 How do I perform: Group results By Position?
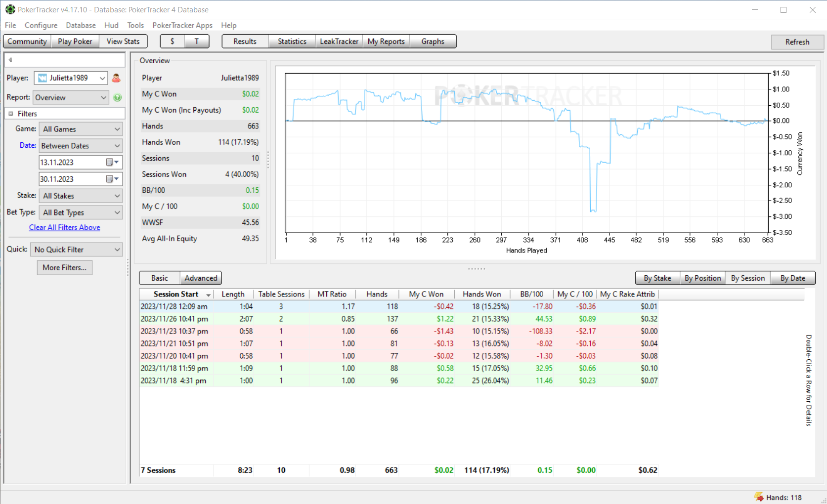tap(702, 278)
